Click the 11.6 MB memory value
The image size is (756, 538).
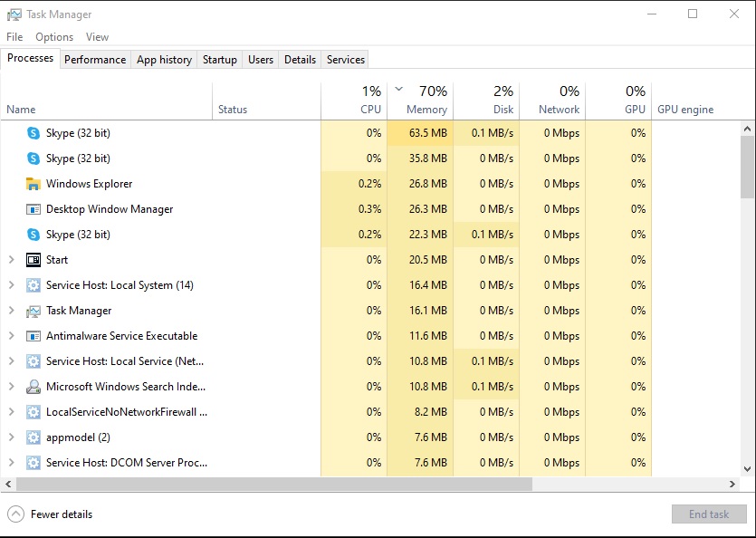pyautogui.click(x=427, y=336)
